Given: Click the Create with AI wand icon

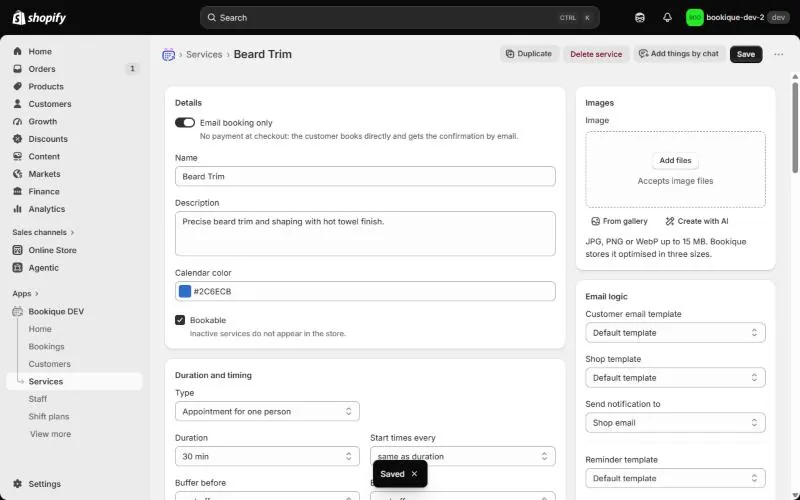Looking at the screenshot, I should [x=670, y=221].
